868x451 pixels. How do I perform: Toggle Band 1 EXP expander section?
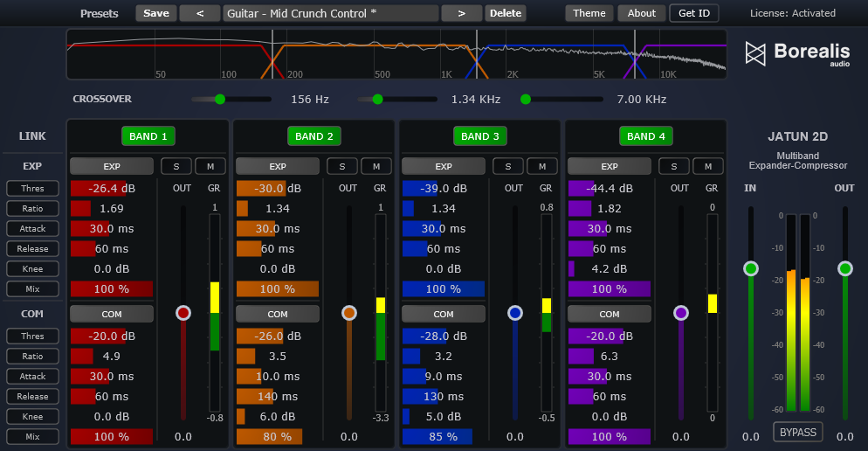click(x=112, y=166)
